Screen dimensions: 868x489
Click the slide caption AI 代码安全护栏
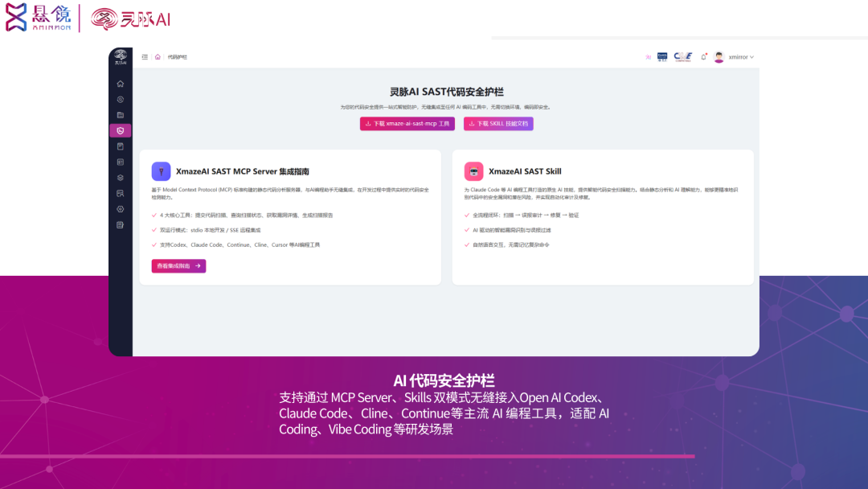point(444,380)
